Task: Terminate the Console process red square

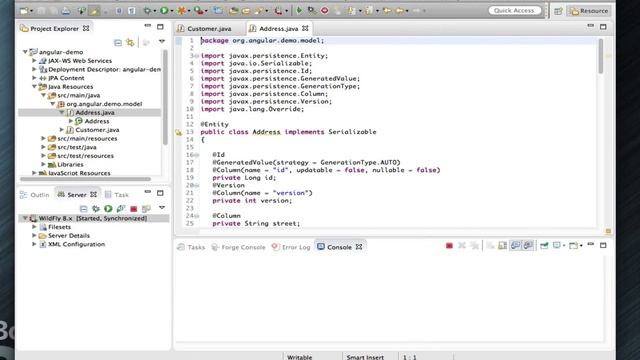Action: coord(449,245)
